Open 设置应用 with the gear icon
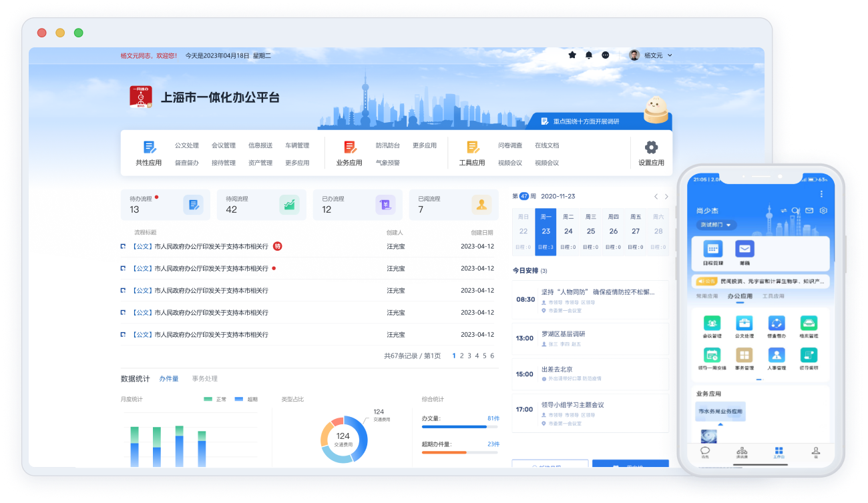Viewport: 868px width, 503px height. (651, 146)
